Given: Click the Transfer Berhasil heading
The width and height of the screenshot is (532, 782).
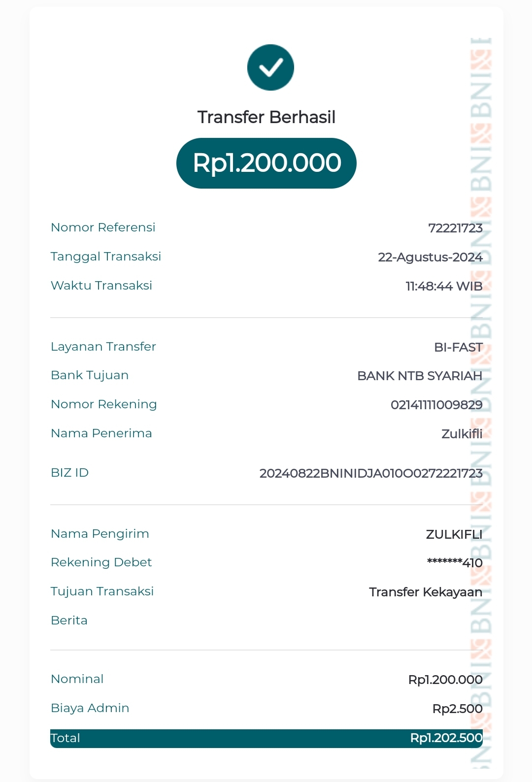Looking at the screenshot, I should [x=266, y=117].
